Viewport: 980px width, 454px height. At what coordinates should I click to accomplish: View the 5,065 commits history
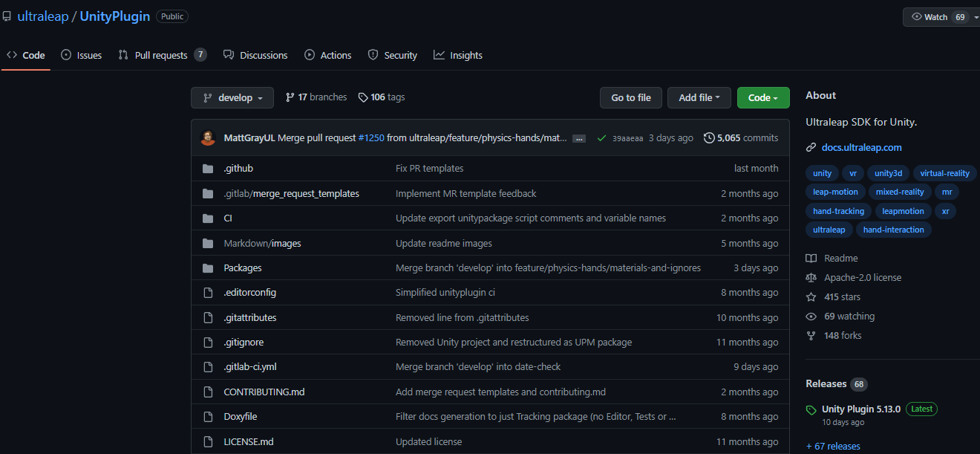741,137
